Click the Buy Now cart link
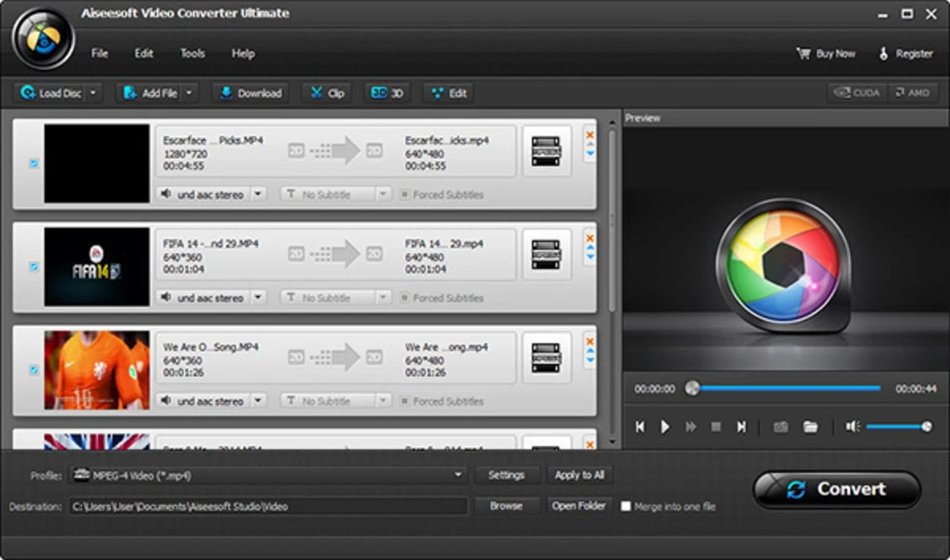This screenshot has height=560, width=950. point(826,54)
